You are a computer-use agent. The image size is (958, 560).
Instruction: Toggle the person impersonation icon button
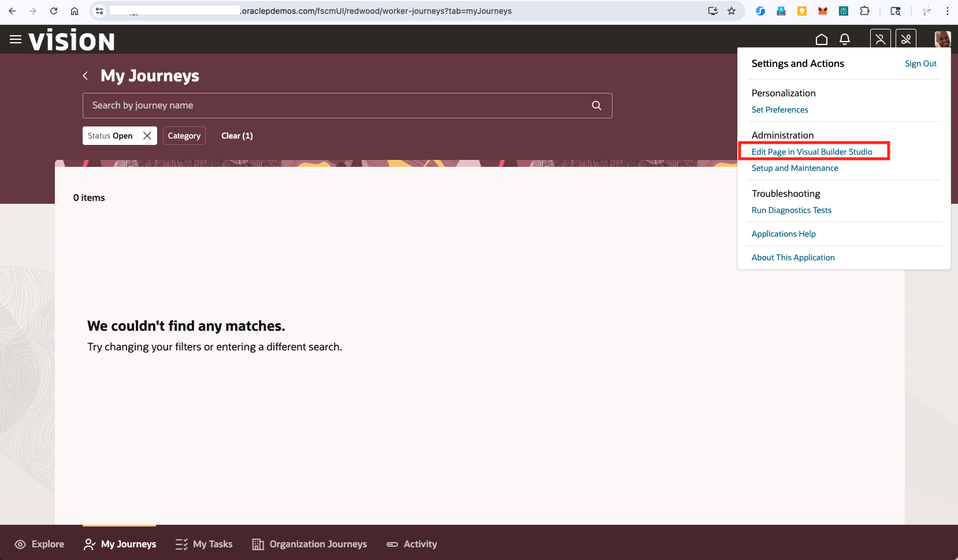[879, 39]
